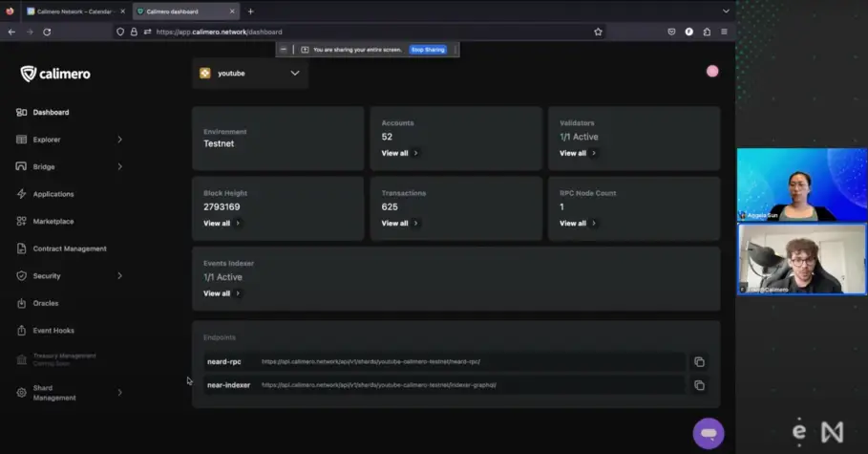
Task: View all Validators
Action: point(578,153)
